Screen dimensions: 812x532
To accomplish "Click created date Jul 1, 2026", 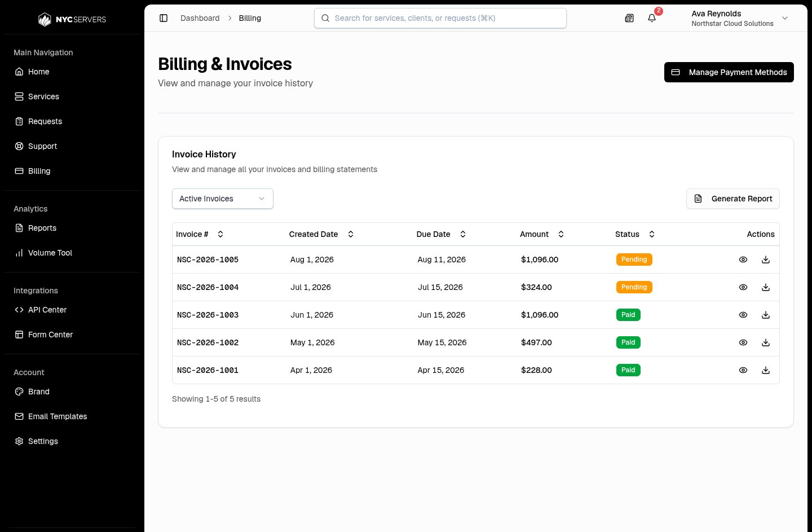I will 311,287.
